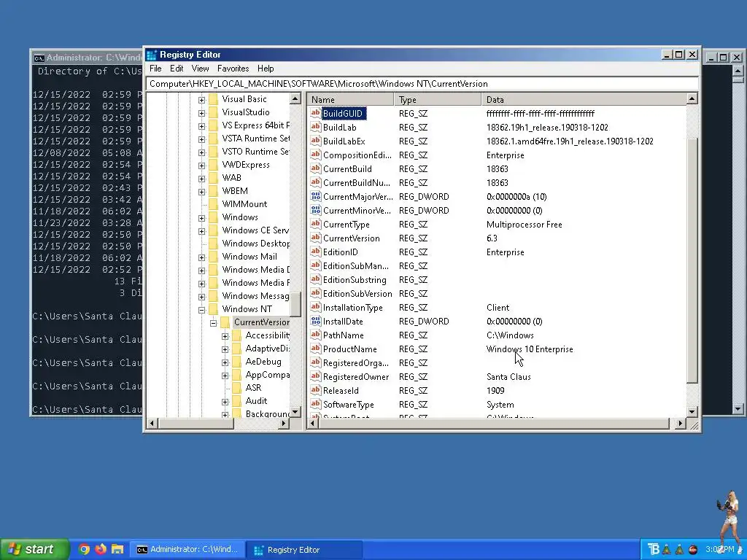The height and width of the screenshot is (560, 747).
Task: Click values pane scroll down arrow
Action: (x=692, y=411)
